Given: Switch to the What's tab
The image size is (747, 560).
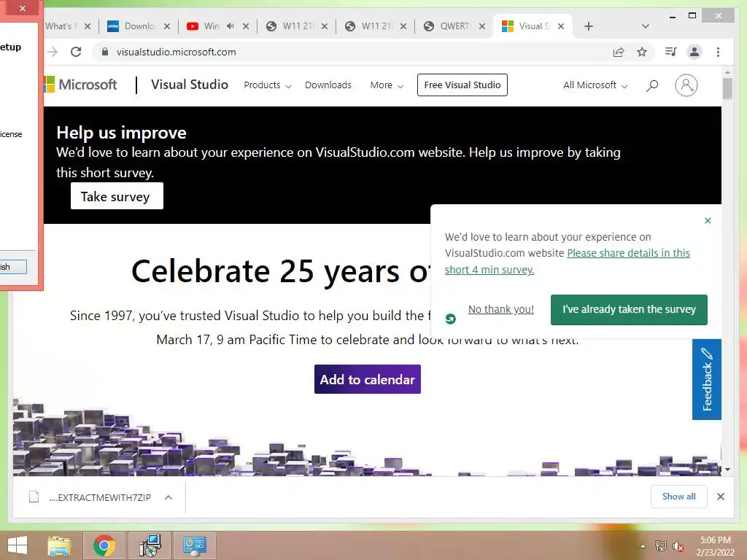Looking at the screenshot, I should (61, 26).
